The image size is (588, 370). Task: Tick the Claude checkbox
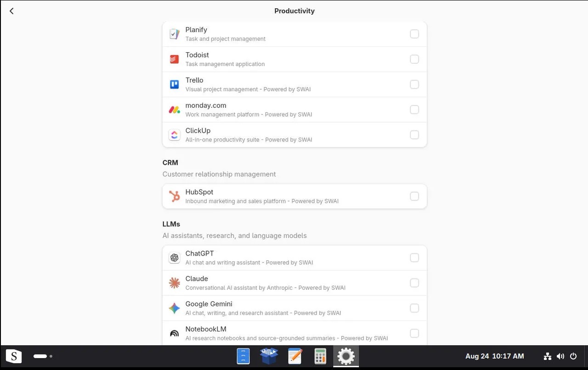tap(414, 283)
